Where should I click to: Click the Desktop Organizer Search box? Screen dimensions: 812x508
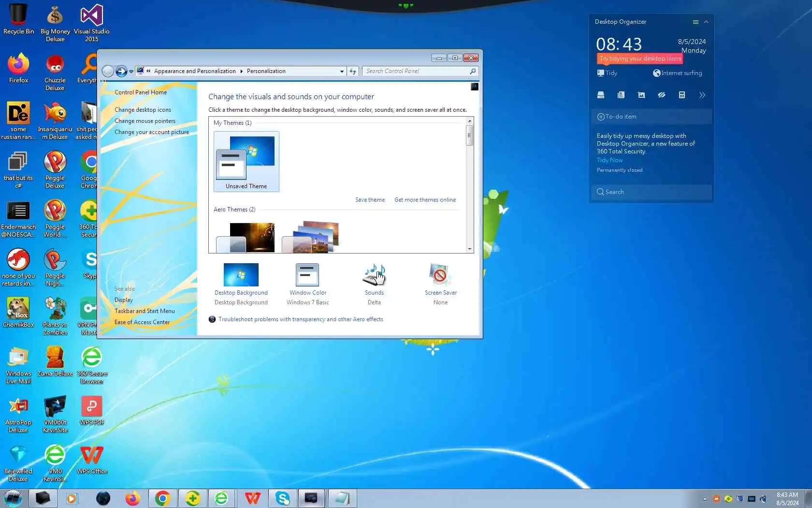[651, 192]
